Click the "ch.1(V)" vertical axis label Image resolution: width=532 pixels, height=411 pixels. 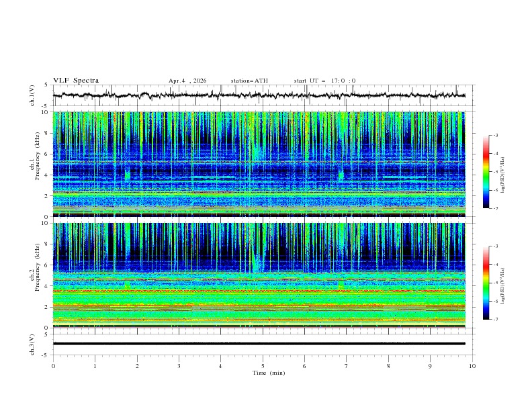click(x=32, y=95)
